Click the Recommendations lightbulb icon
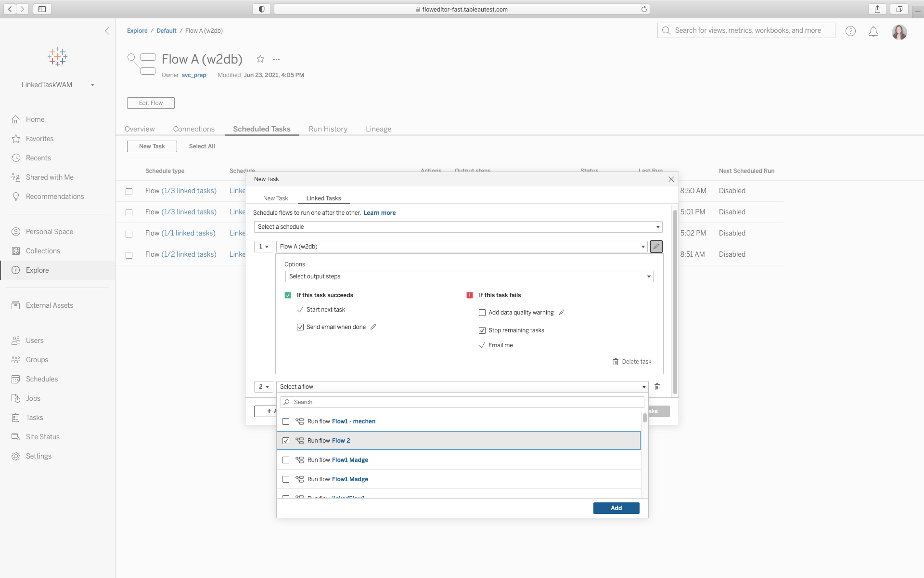This screenshot has height=578, width=924. tap(16, 197)
